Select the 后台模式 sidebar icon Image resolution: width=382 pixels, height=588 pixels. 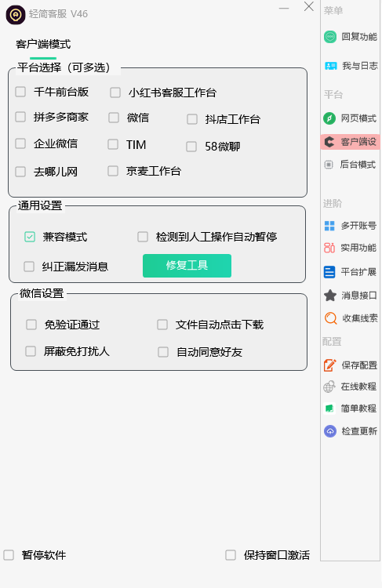(329, 165)
